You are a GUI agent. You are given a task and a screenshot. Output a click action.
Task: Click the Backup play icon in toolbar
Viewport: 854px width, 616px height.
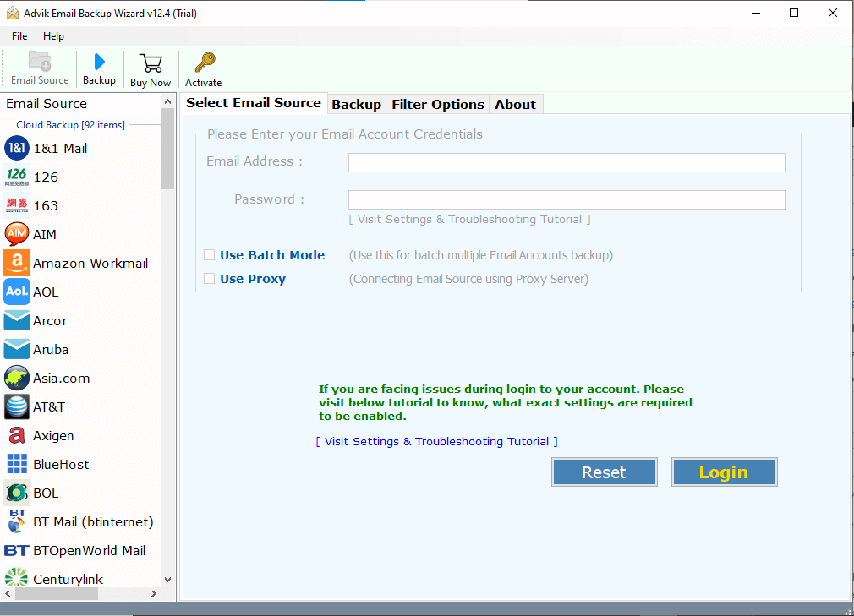[99, 62]
